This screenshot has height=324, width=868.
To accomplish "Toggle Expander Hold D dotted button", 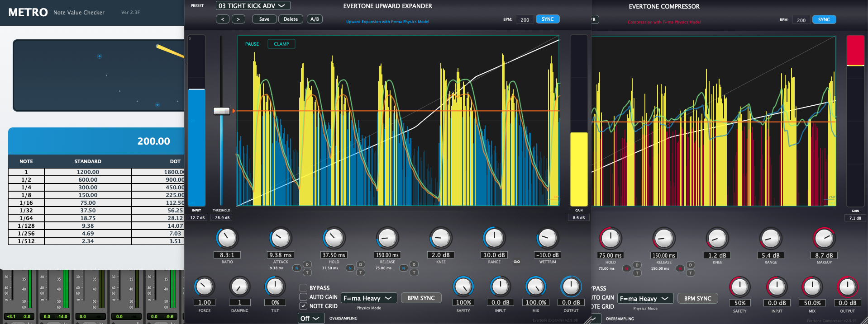I will point(361,264).
